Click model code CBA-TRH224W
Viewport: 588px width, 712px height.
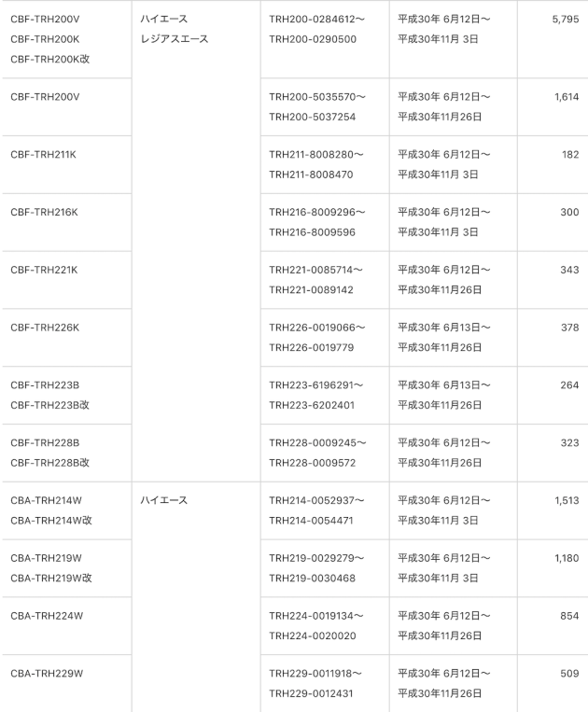pyautogui.click(x=47, y=616)
